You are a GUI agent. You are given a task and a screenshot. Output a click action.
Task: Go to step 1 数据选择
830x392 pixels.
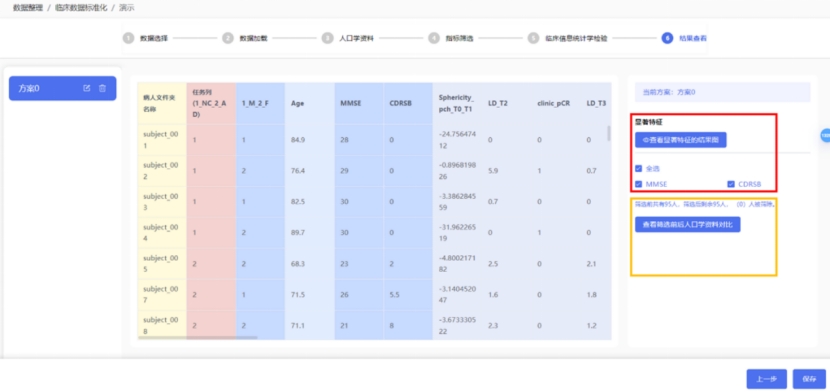(146, 38)
